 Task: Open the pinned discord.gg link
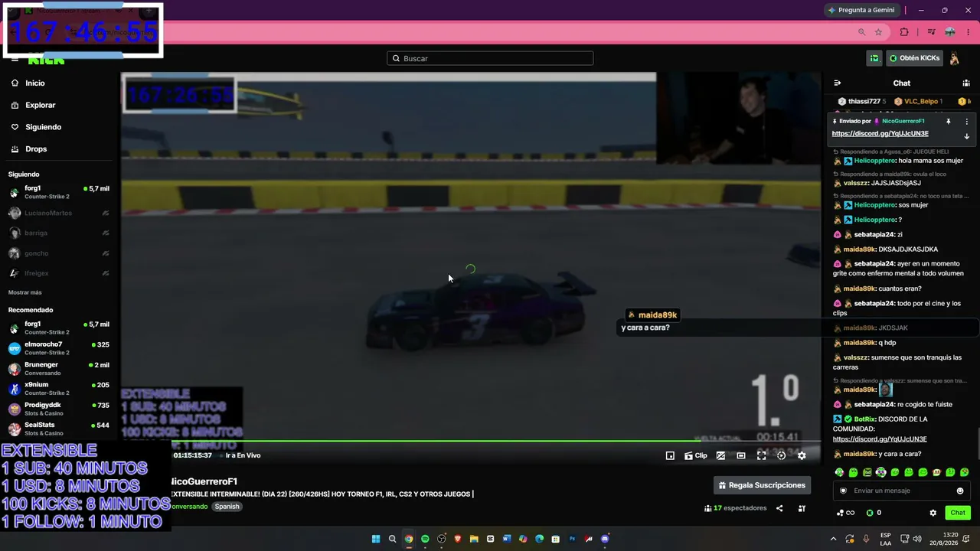pyautogui.click(x=880, y=133)
